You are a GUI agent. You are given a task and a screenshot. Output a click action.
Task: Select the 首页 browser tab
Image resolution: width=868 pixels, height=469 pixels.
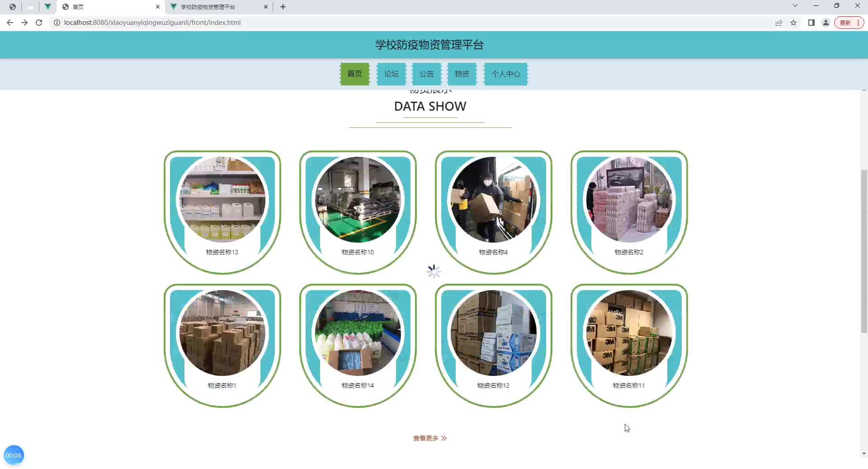click(x=111, y=7)
